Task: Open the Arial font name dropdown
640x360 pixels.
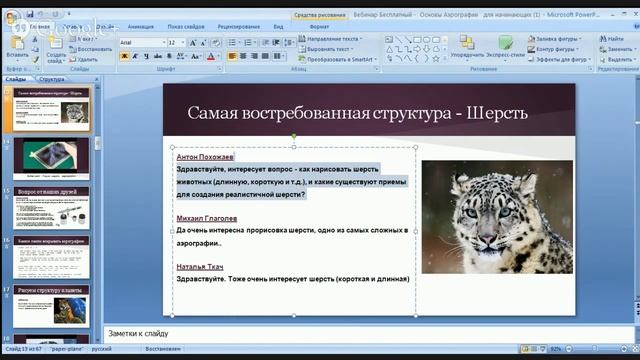Action: pos(164,42)
